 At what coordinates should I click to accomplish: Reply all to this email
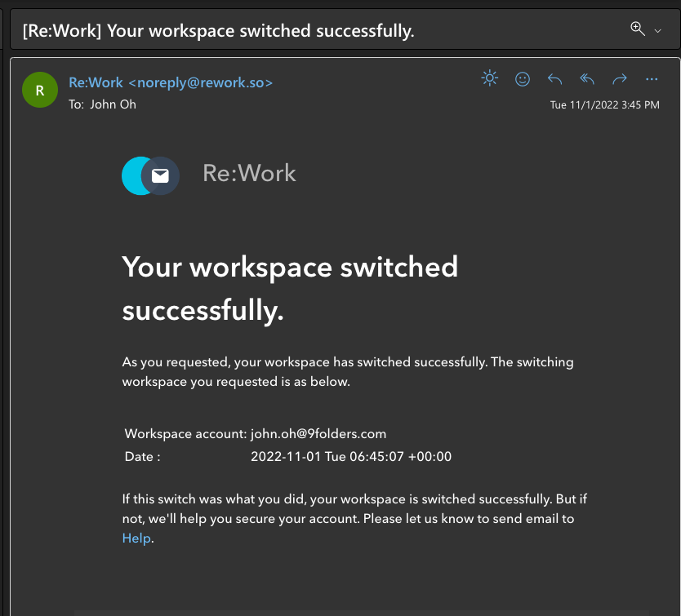587,79
